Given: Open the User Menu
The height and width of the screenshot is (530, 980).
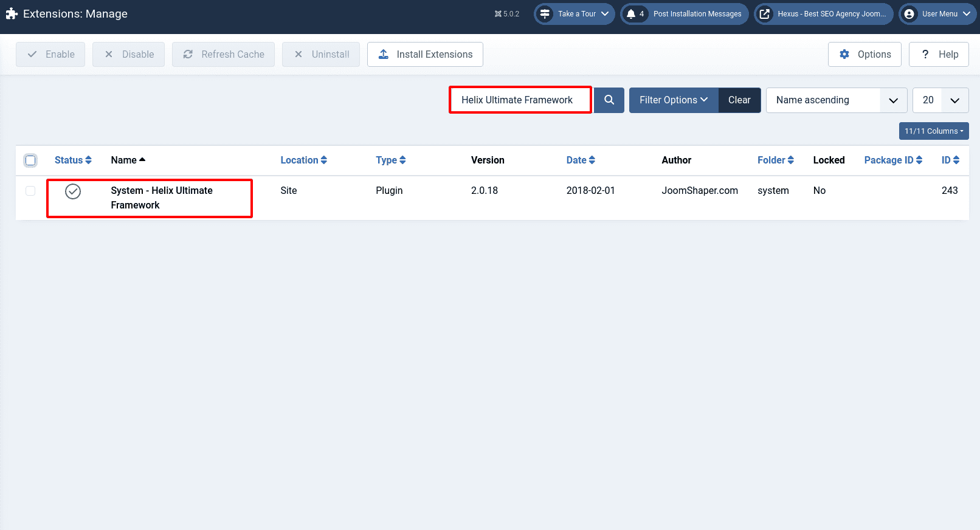Looking at the screenshot, I should [938, 14].
